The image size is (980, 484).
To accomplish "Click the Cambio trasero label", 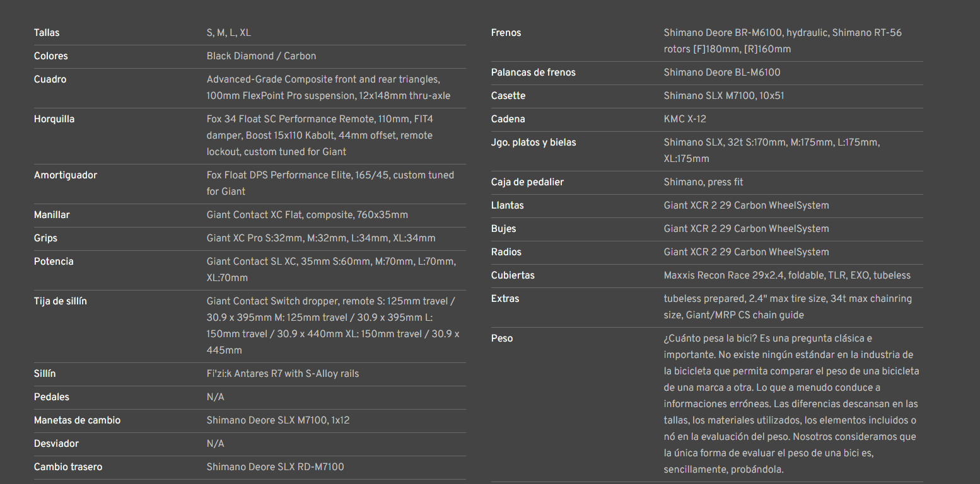I will [68, 467].
